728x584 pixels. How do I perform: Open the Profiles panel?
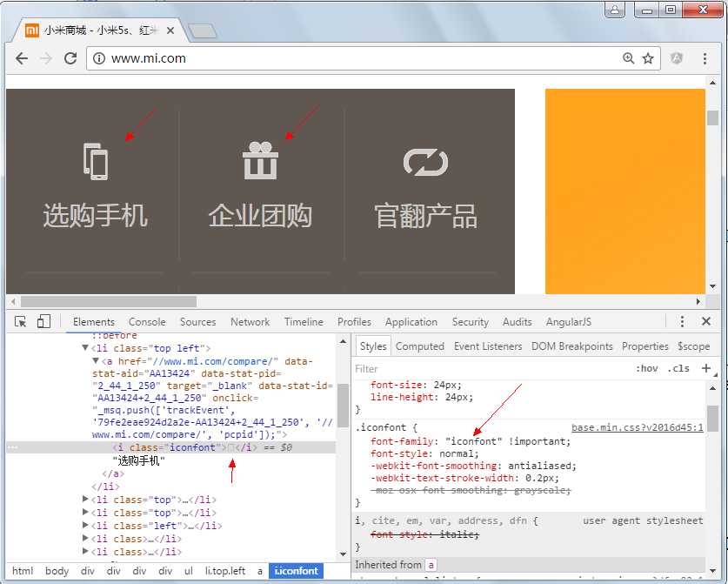354,322
